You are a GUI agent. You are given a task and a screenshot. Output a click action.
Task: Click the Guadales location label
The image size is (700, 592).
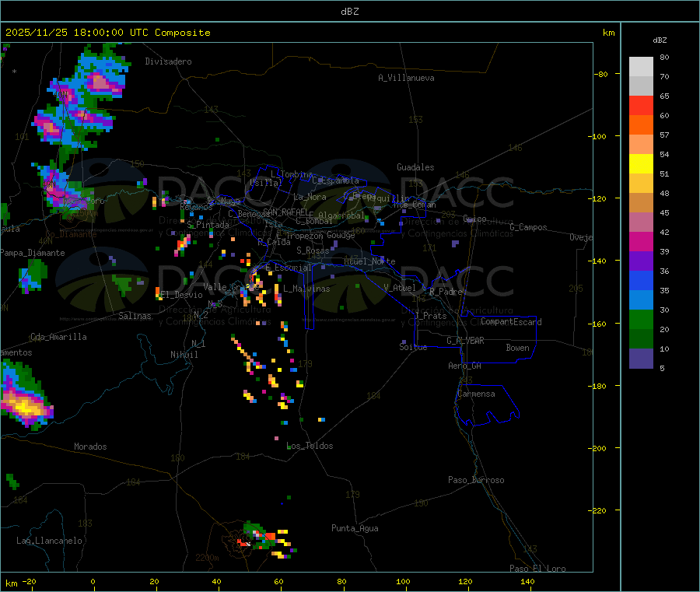415,167
